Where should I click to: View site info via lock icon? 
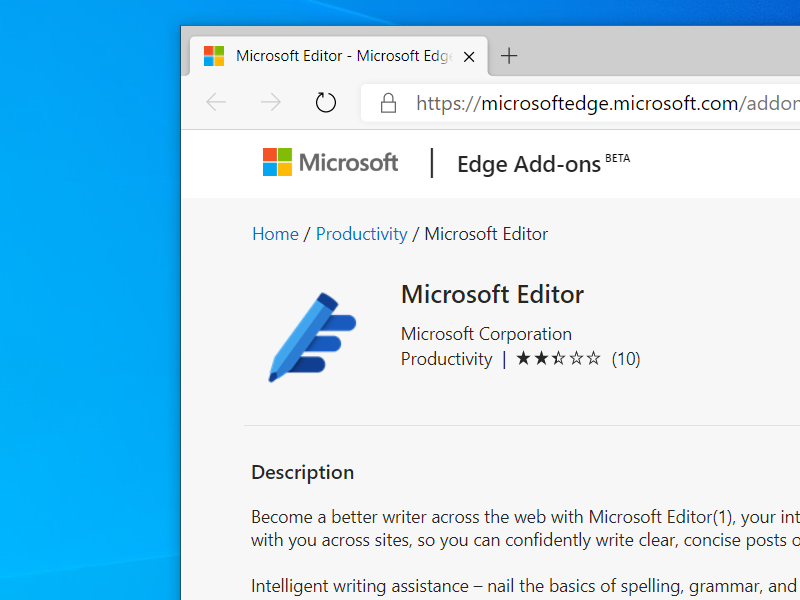click(x=388, y=103)
